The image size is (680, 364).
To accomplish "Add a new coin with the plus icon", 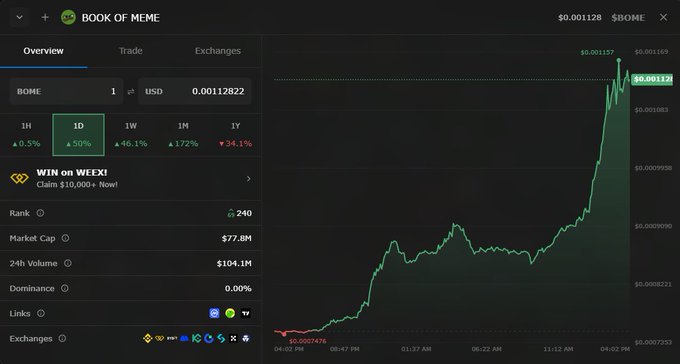I will pos(45,18).
